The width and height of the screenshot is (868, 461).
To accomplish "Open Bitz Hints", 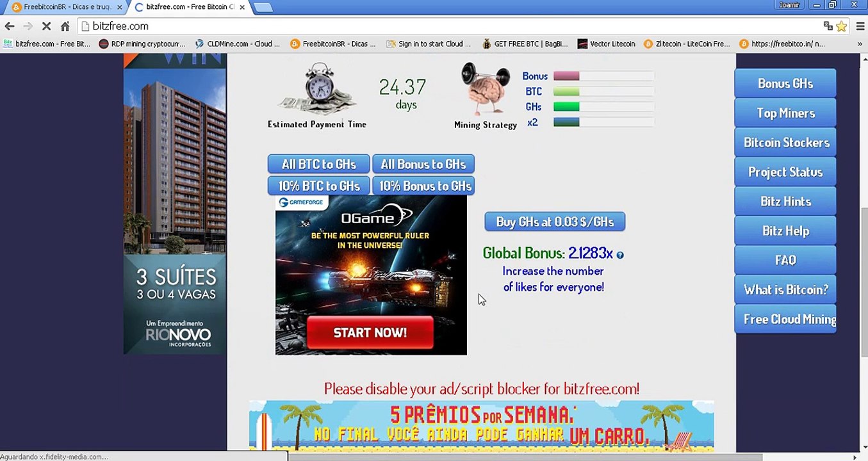I will click(x=785, y=202).
